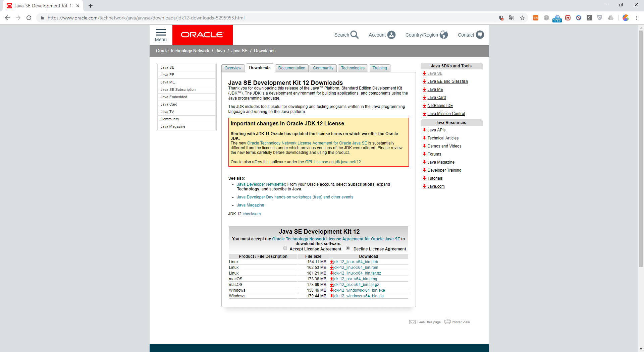Viewport: 644px width, 352px height.
Task: Switch to the Technologies tab
Action: pos(353,68)
